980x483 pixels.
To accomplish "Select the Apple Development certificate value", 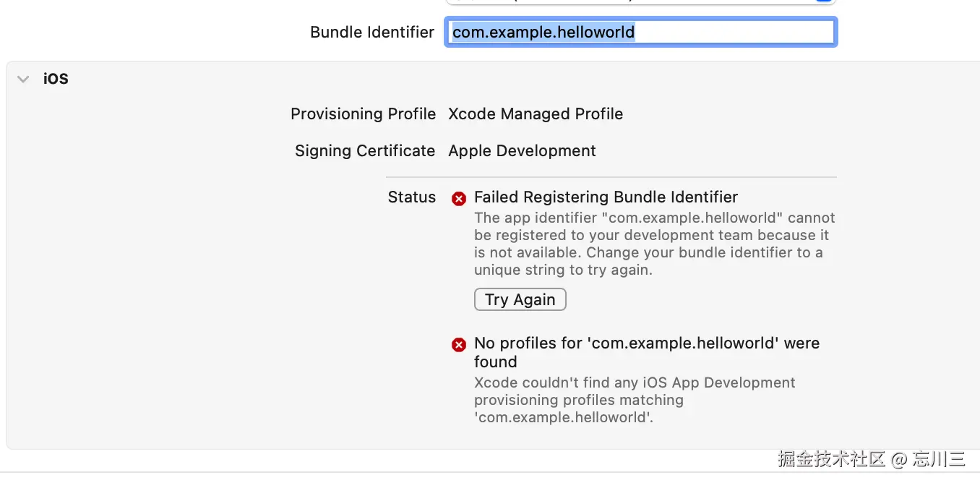I will (x=522, y=151).
